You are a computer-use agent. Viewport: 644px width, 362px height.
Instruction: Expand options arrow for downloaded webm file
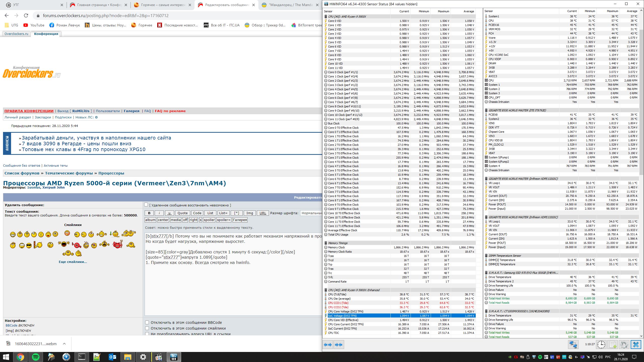64,344
